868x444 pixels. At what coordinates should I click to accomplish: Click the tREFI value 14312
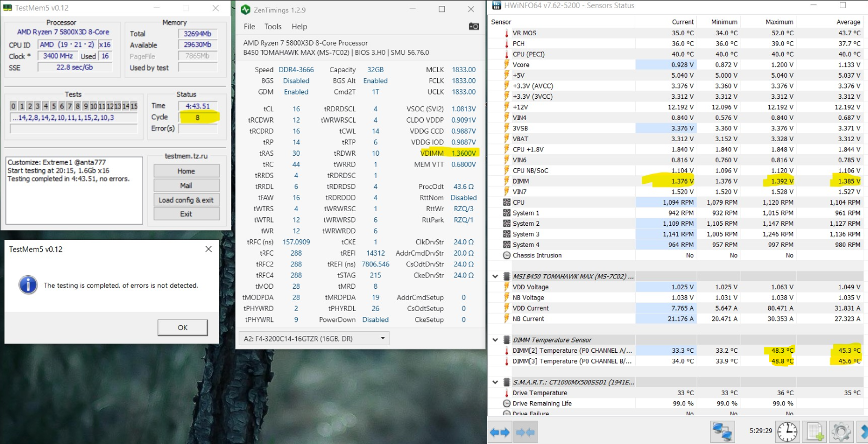click(x=375, y=253)
